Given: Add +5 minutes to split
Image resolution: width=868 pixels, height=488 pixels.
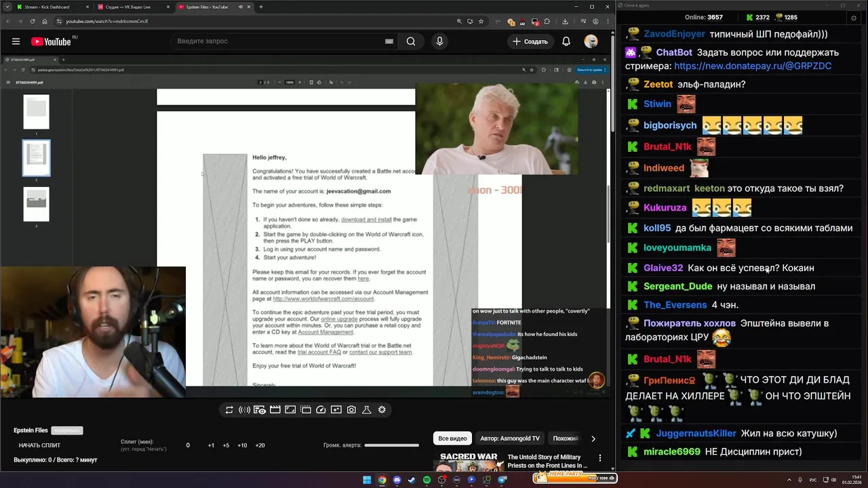Looking at the screenshot, I should (226, 445).
